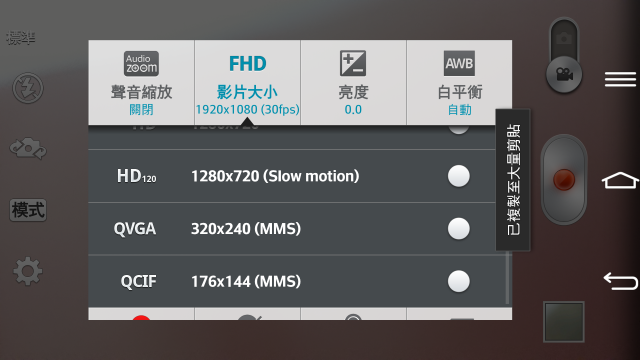The width and height of the screenshot is (640, 360).
Task: Go to the Android home screen
Action: tap(620, 180)
